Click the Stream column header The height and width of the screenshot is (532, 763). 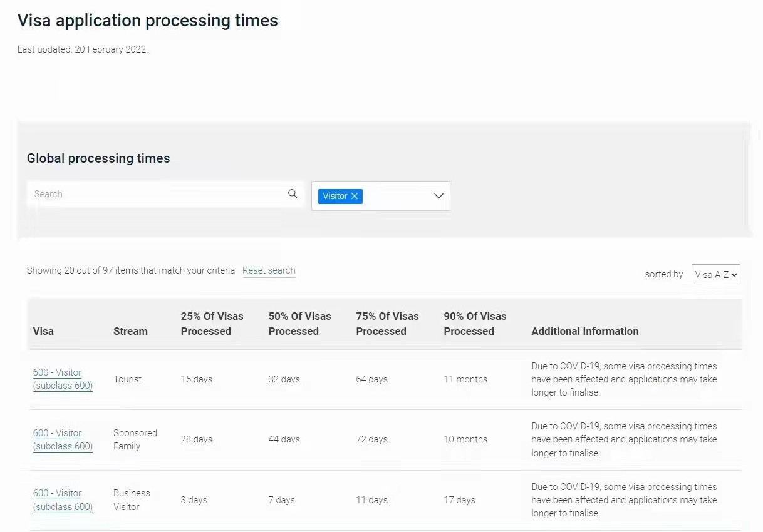point(130,331)
